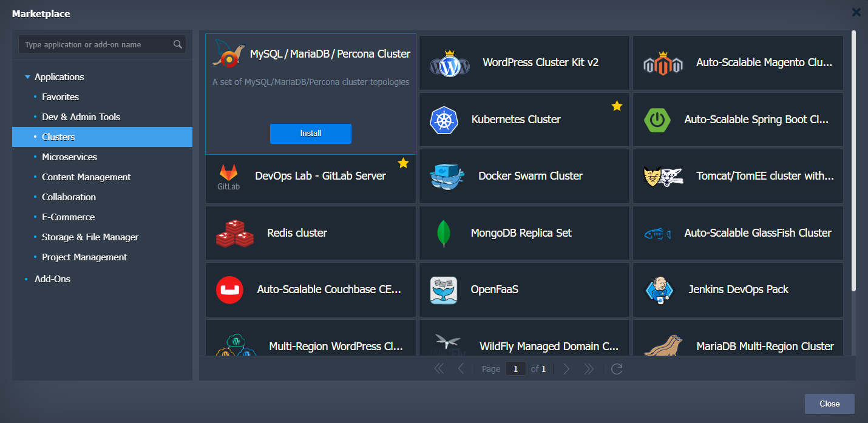
Task: Click the Couchbase red circle icon
Action: (x=229, y=290)
